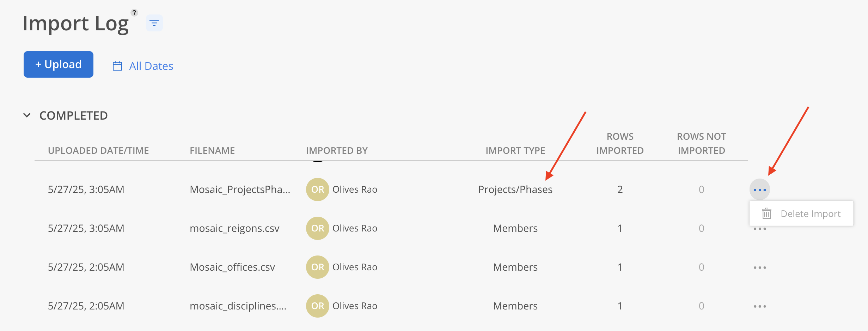Open the three-dot menu for Mosaic_offices.csv
The width and height of the screenshot is (868, 331).
(x=759, y=267)
